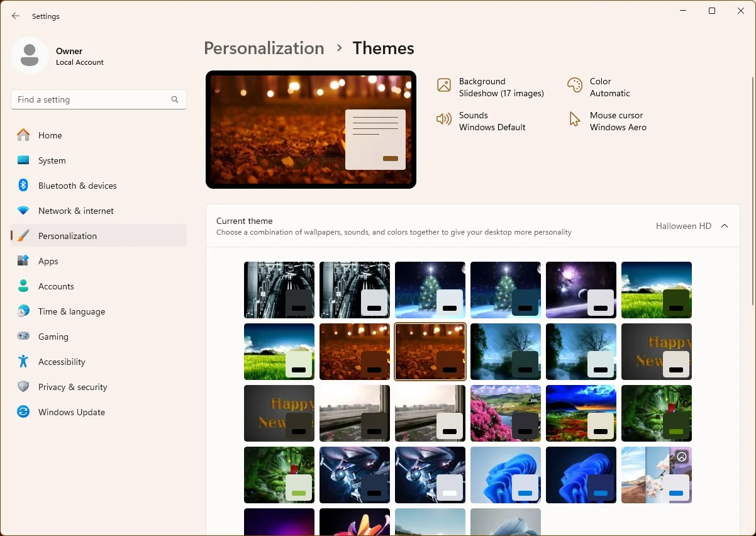This screenshot has width=756, height=536.
Task: Select the Christmas tree theme with light swatch
Action: (x=430, y=290)
